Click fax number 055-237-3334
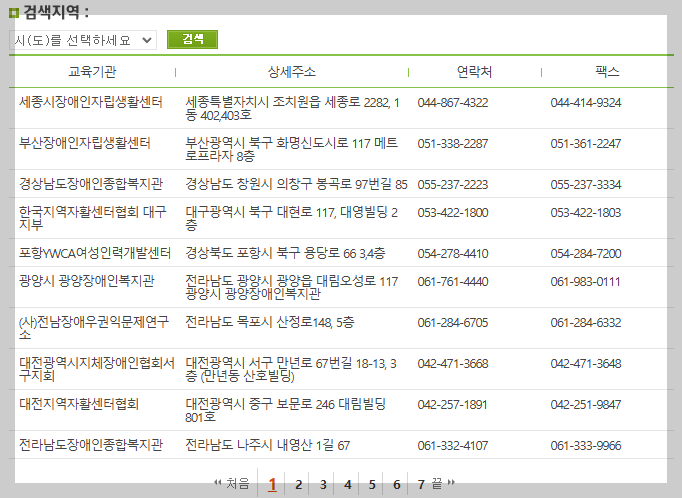The height and width of the screenshot is (498, 682). point(586,184)
